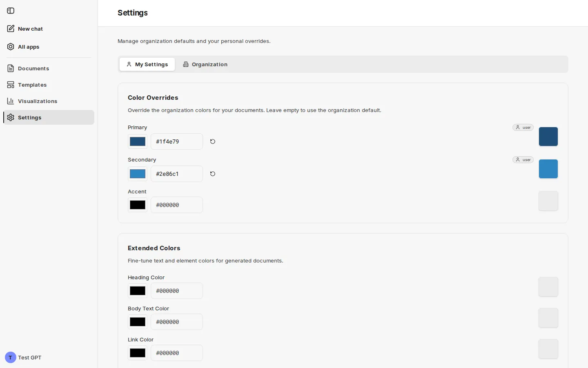
Task: Click the Color Overrides heading
Action: coord(153,98)
